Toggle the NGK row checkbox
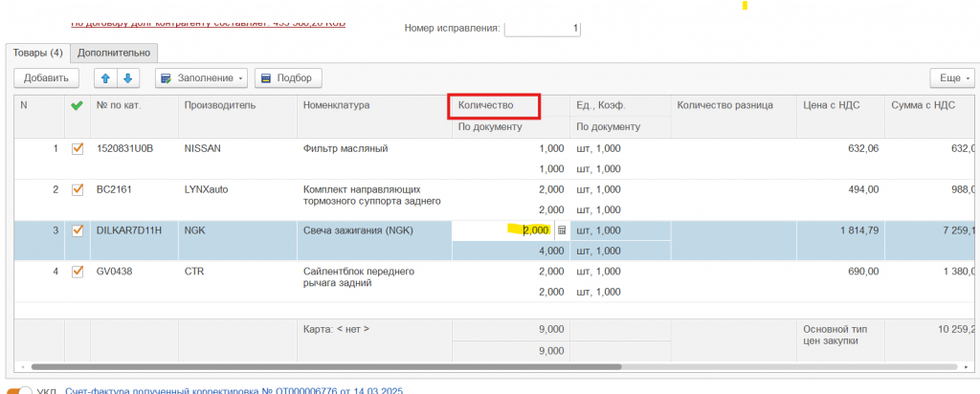 point(78,230)
